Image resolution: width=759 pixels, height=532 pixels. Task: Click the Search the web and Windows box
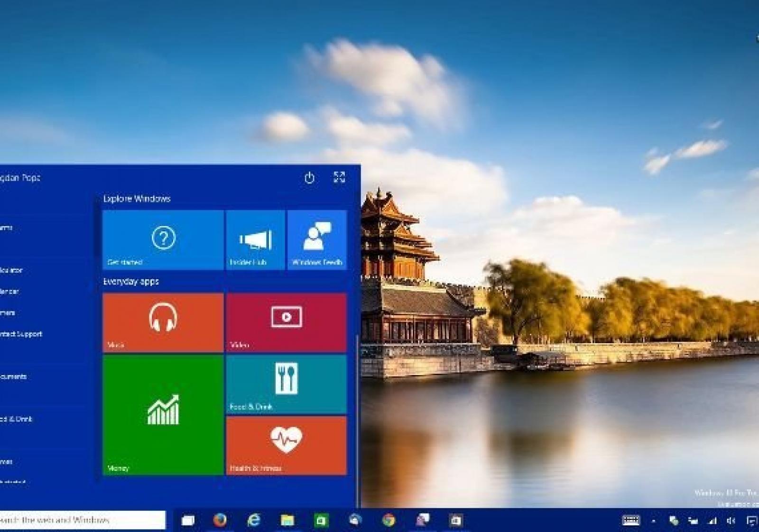81,520
